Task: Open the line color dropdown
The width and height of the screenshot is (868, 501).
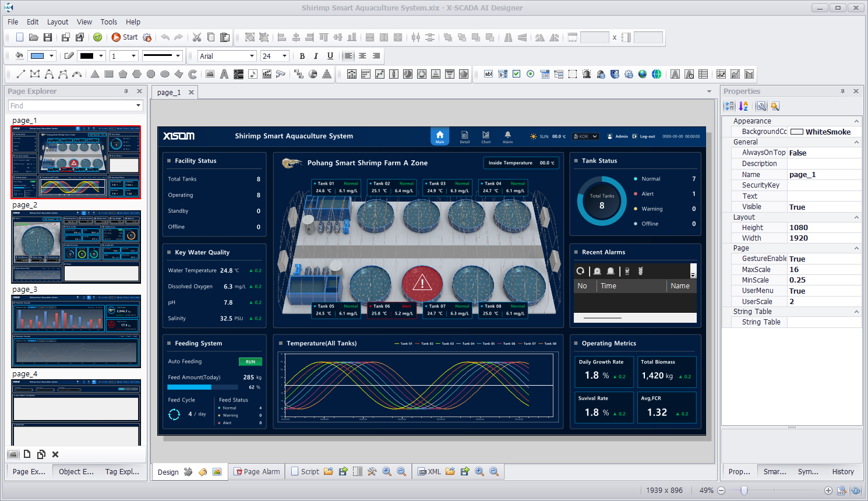Action: coord(101,56)
